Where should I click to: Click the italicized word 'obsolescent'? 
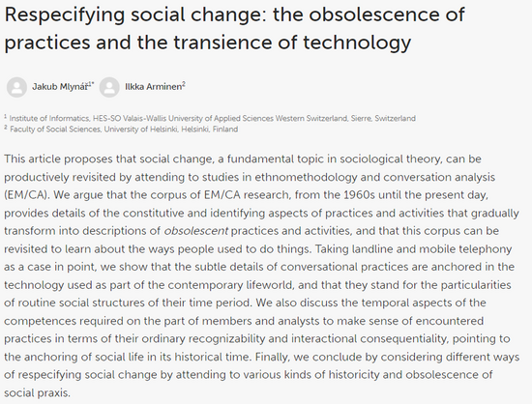[x=195, y=231]
